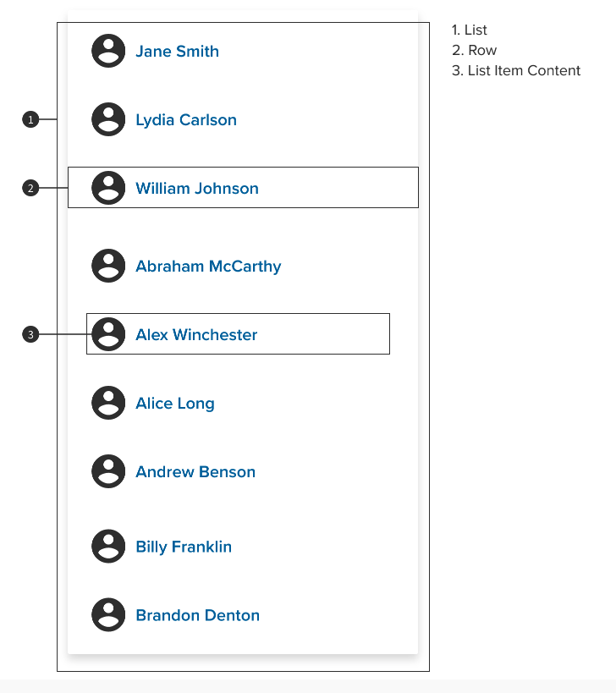
Task: Open the Lydia Carlson name link
Action: (186, 120)
